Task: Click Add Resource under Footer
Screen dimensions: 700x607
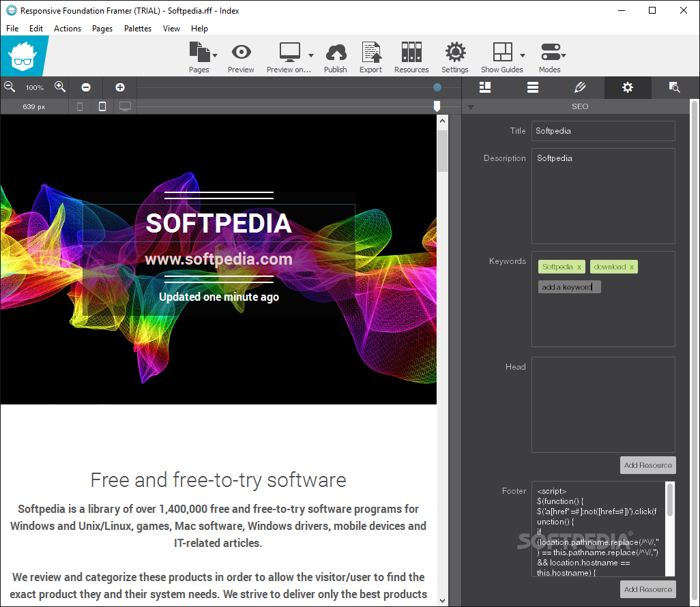Action: pos(647,589)
